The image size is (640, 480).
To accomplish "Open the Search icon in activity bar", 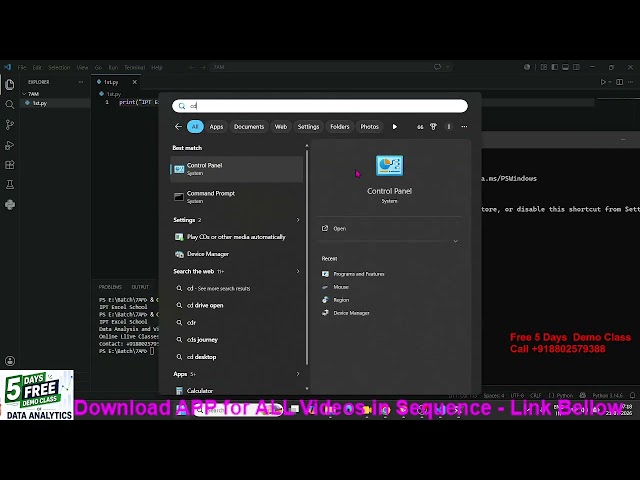I will [10, 105].
